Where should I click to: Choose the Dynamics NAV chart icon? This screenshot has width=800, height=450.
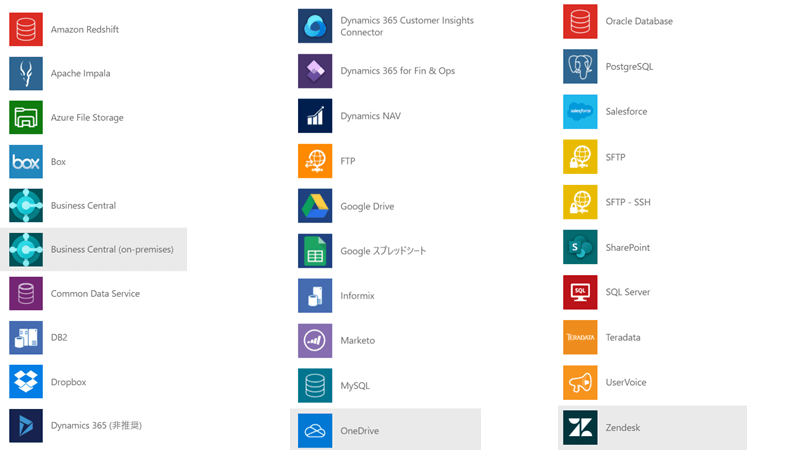point(315,116)
